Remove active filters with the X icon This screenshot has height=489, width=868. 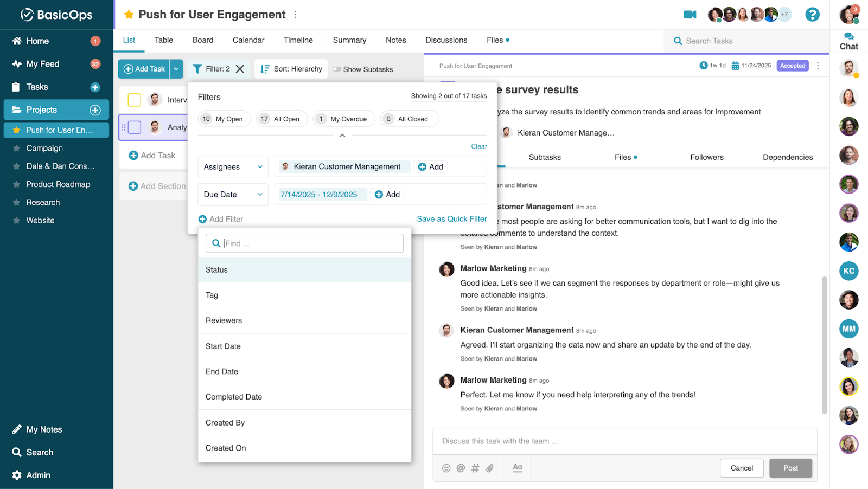point(240,69)
